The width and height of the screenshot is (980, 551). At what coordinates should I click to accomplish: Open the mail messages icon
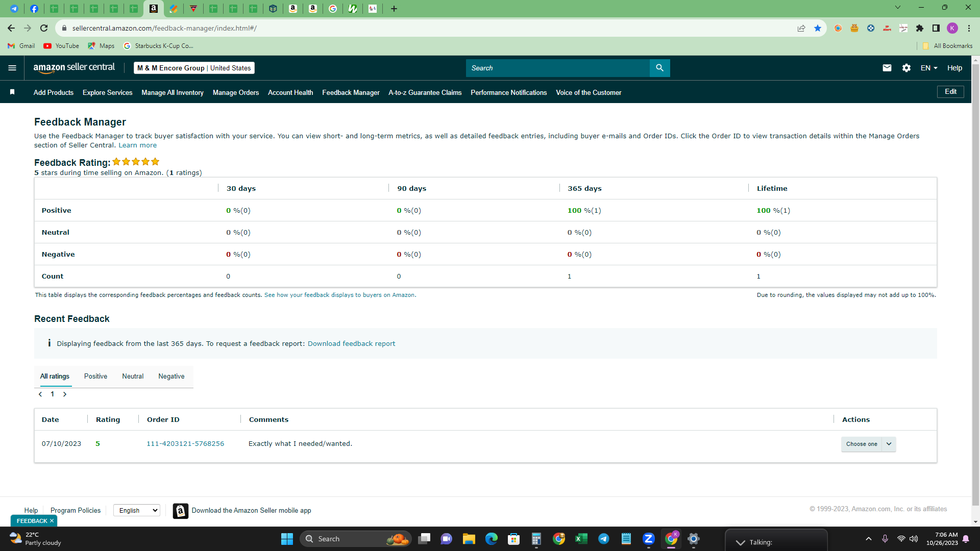coord(887,68)
